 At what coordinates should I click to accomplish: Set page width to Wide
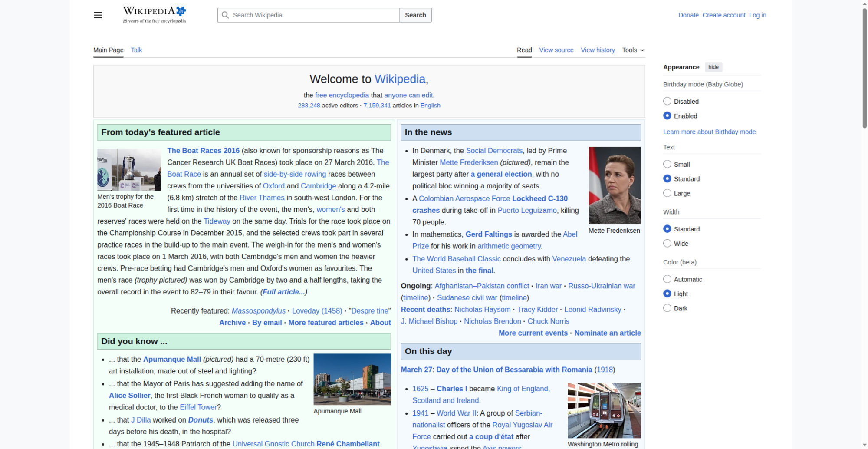pos(667,244)
